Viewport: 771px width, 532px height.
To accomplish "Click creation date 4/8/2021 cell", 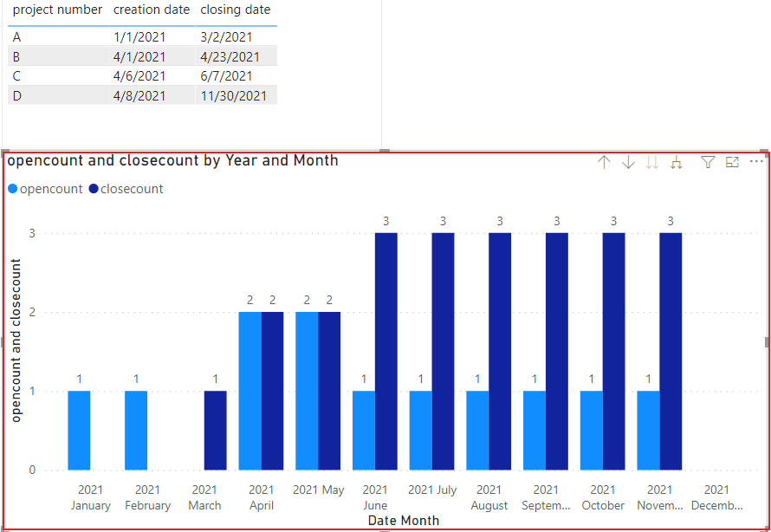I will point(152,95).
